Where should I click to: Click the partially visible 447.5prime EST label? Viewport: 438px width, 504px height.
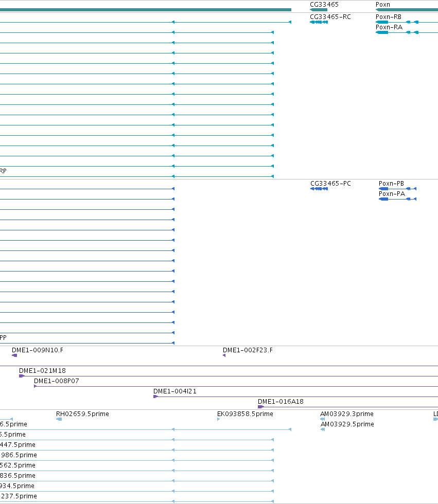(x=17, y=444)
